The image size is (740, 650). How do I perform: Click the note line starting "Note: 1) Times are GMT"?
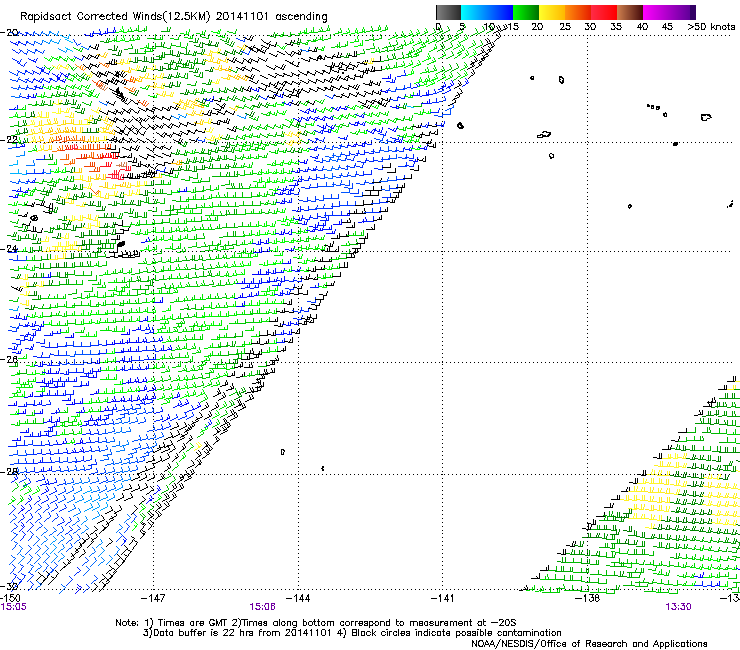point(316,623)
